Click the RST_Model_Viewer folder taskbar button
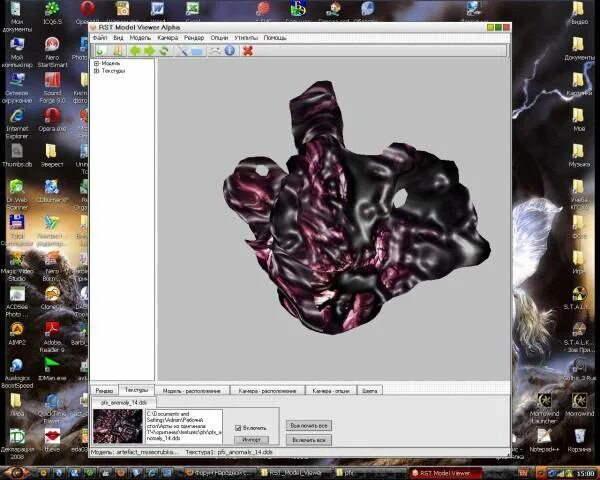The width and height of the screenshot is (600, 480). point(294,473)
